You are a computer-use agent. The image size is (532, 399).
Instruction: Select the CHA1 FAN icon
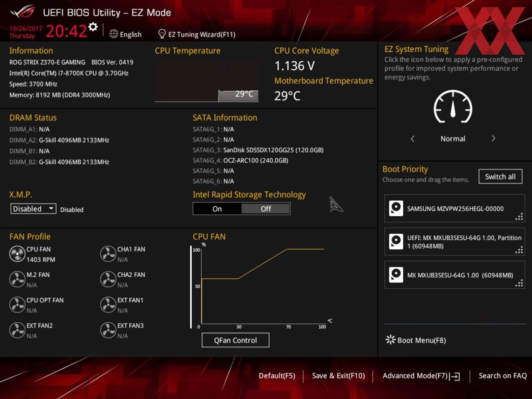point(108,254)
